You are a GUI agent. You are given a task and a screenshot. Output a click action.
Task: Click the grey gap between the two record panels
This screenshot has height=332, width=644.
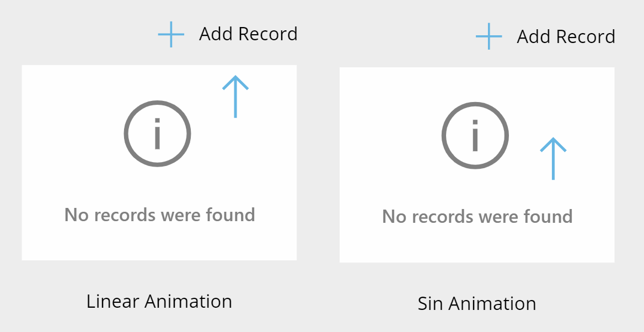[318, 164]
